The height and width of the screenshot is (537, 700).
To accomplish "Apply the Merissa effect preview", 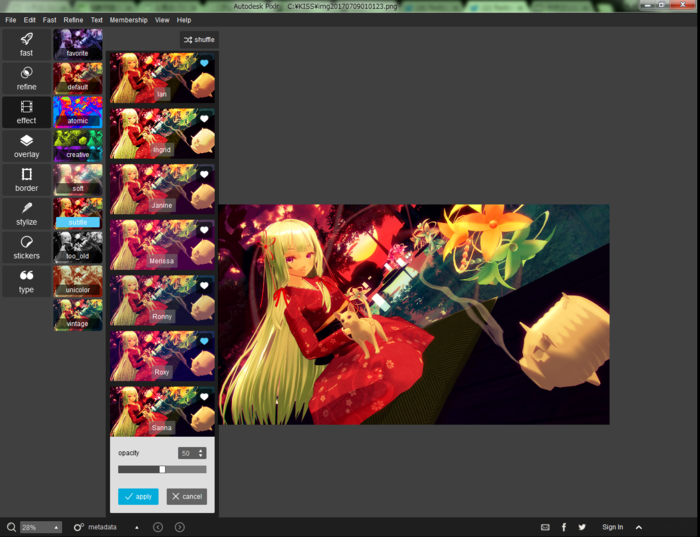I will (162, 245).
